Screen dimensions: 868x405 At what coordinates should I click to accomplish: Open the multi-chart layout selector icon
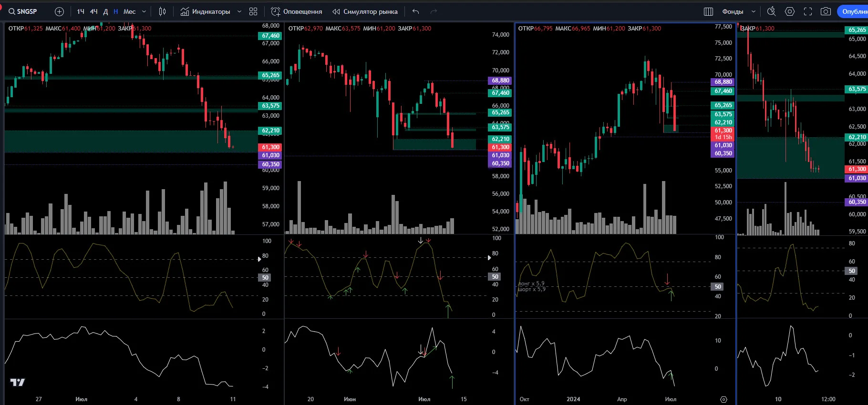[709, 11]
